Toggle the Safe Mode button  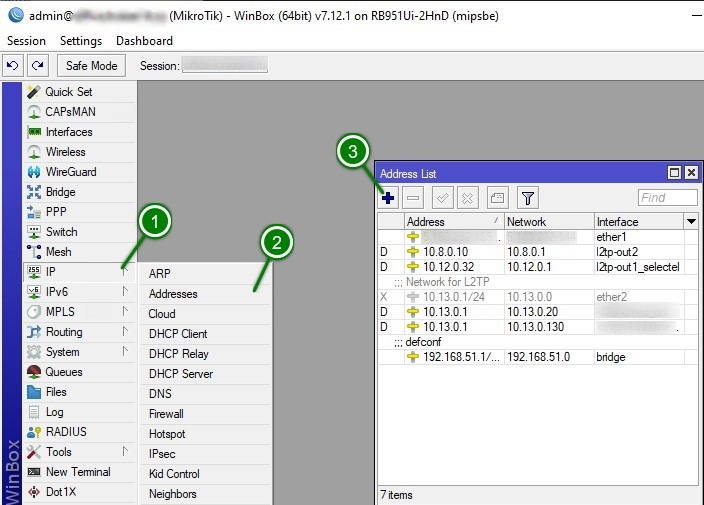coord(91,66)
